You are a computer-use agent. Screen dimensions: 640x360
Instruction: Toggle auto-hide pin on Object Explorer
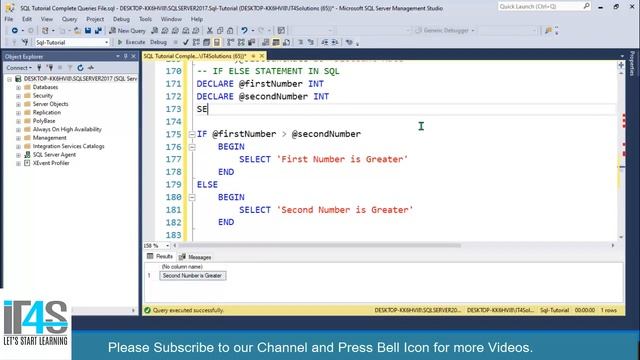tap(126, 56)
